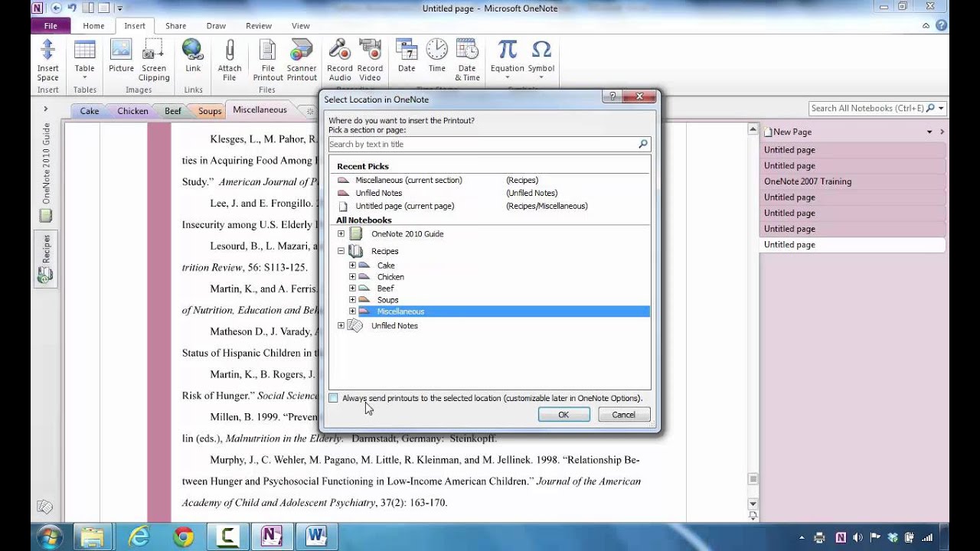Select OneNote 2007 Training page
The image size is (980, 551).
coord(853,181)
